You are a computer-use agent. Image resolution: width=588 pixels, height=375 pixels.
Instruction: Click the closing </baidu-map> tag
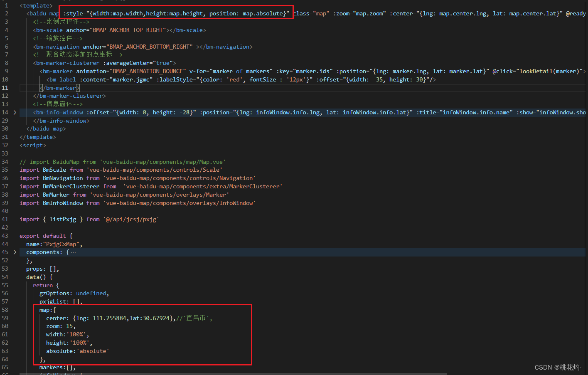46,129
